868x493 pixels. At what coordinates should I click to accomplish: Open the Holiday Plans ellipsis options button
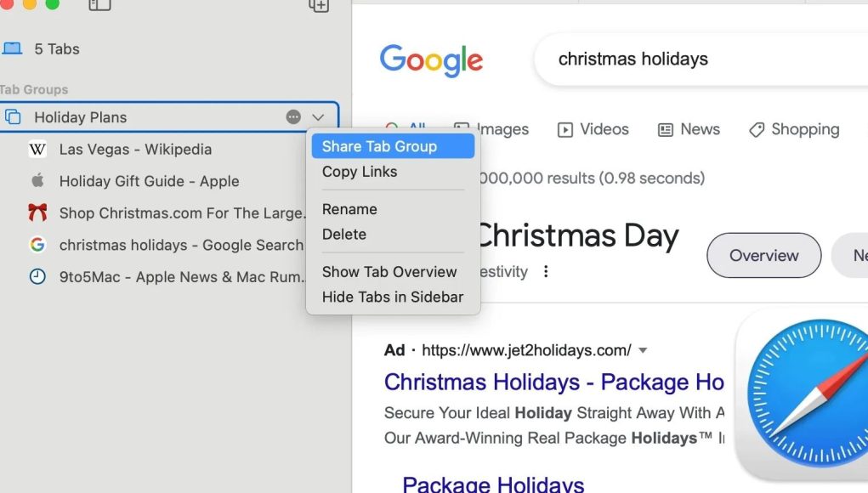coord(293,116)
